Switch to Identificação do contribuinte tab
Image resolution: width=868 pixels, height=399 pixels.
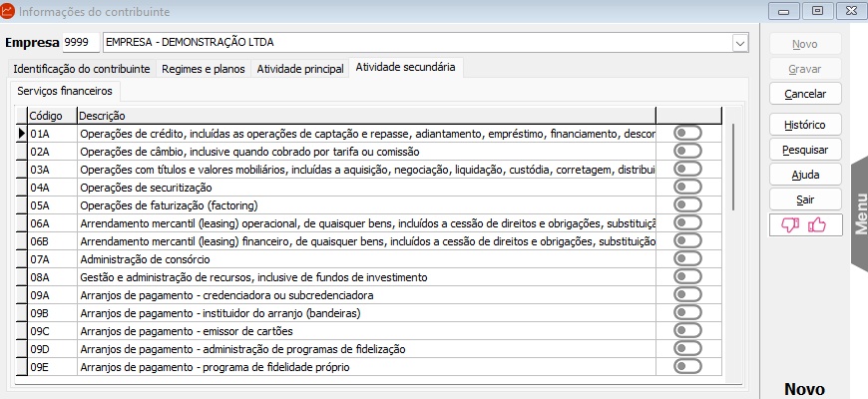pyautogui.click(x=82, y=69)
